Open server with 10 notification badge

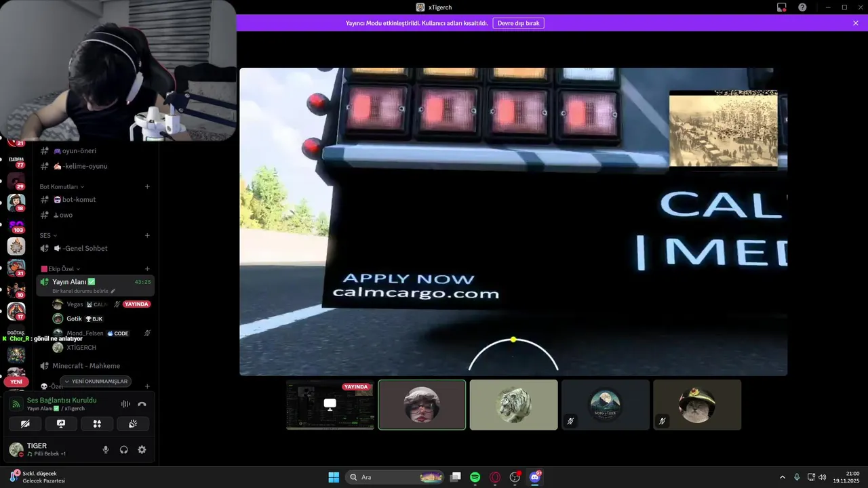click(16, 290)
